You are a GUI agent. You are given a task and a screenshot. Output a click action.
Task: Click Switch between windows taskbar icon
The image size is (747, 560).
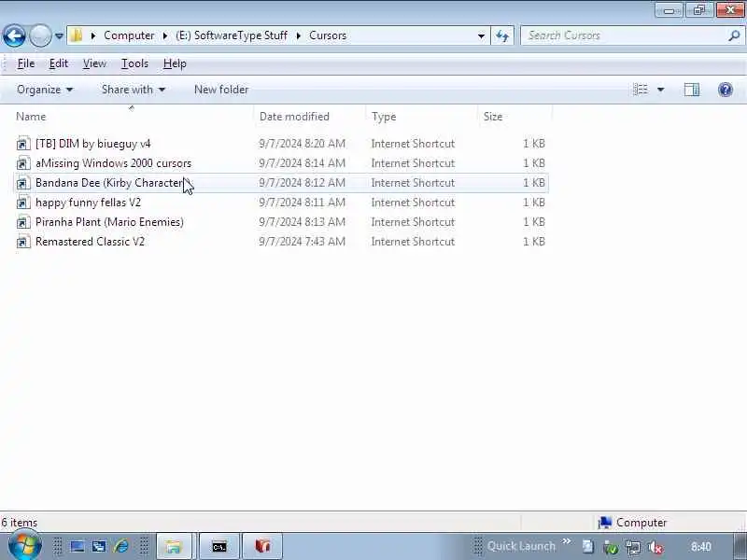tap(99, 546)
